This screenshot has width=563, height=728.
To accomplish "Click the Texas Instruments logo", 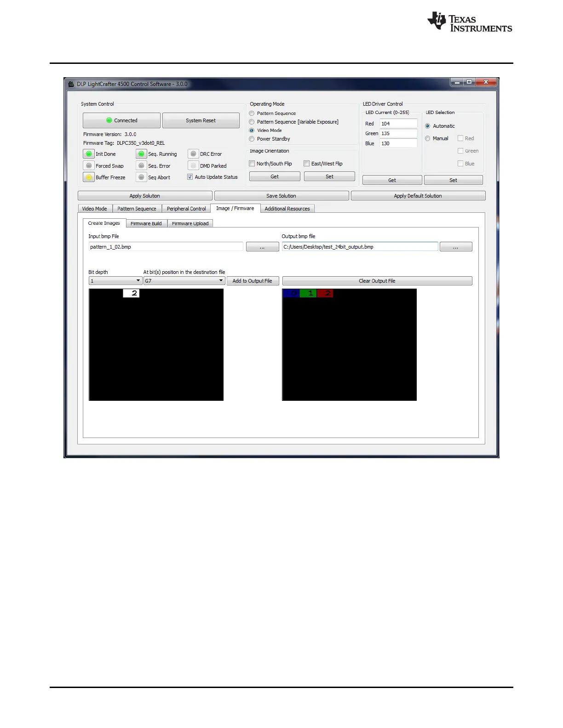I will [470, 22].
